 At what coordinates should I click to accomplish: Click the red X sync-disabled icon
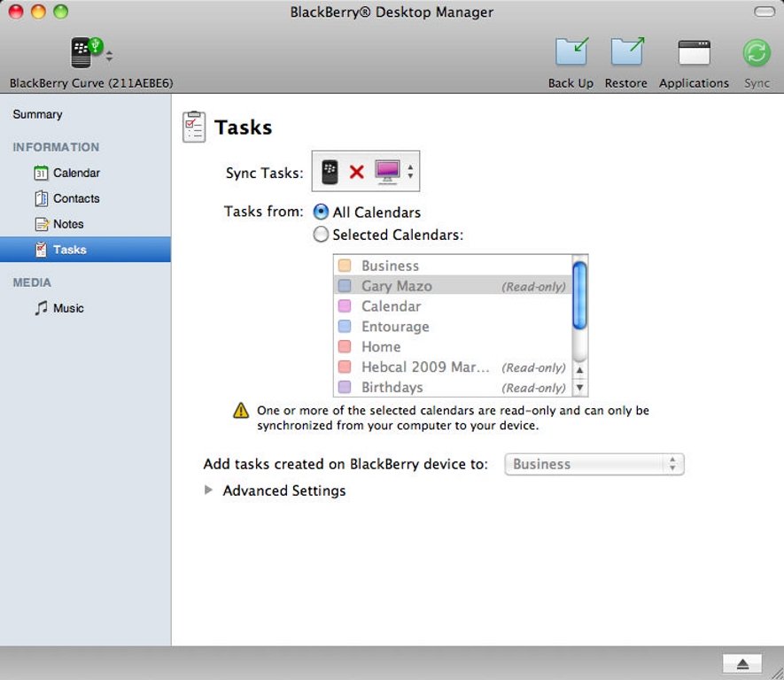(356, 172)
